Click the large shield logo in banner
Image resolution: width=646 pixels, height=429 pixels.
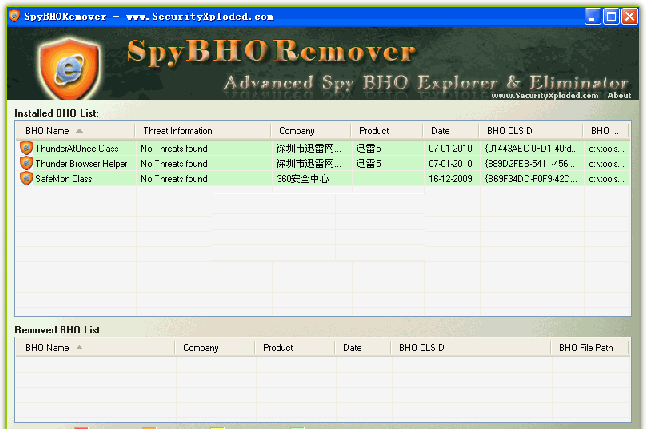click(x=69, y=69)
